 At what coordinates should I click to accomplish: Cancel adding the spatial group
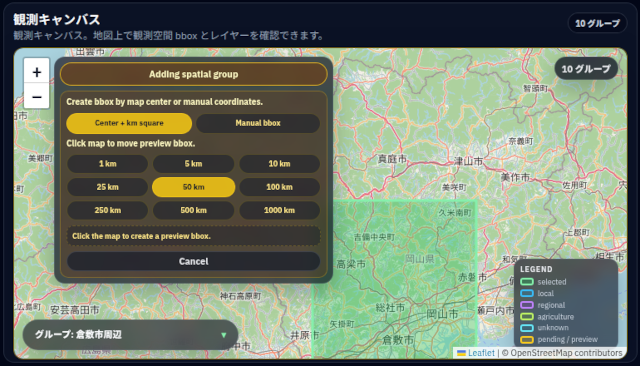pyautogui.click(x=193, y=261)
